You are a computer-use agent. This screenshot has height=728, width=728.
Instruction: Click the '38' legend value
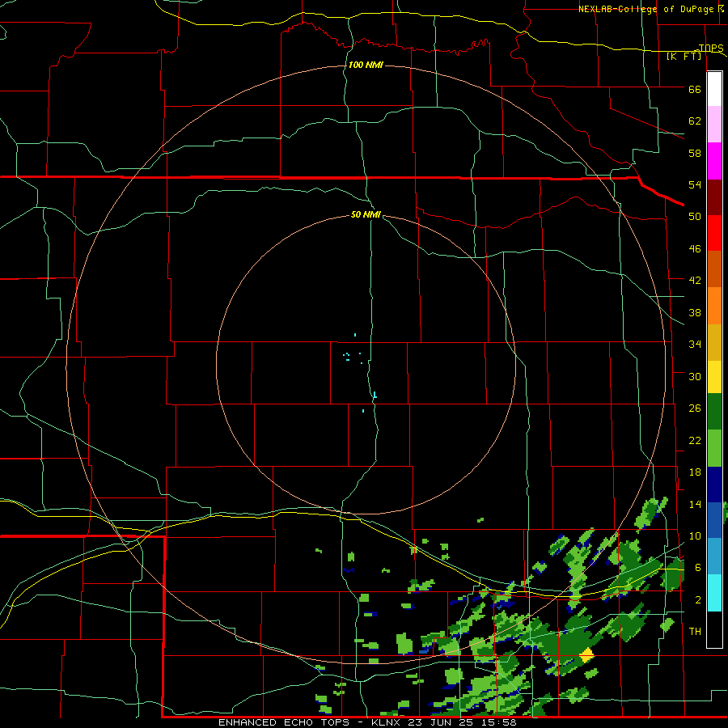[695, 313]
